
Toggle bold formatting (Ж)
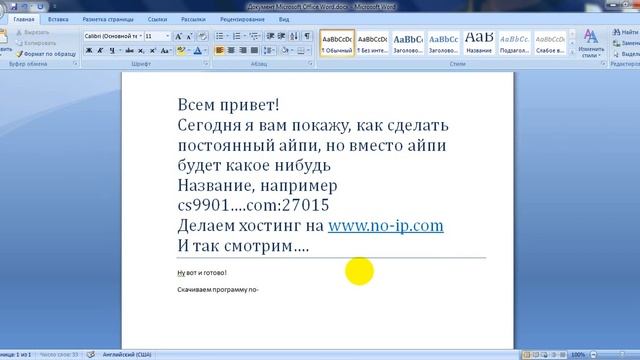(x=89, y=51)
